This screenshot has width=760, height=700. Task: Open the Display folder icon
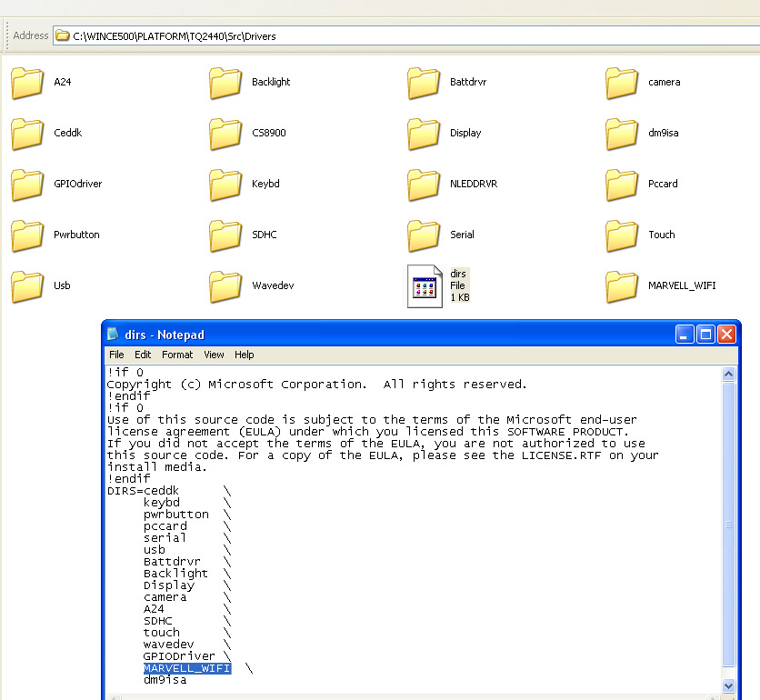tap(424, 134)
